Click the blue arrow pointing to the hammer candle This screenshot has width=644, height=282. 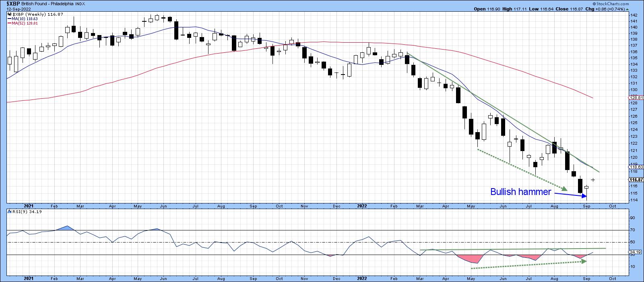click(570, 195)
